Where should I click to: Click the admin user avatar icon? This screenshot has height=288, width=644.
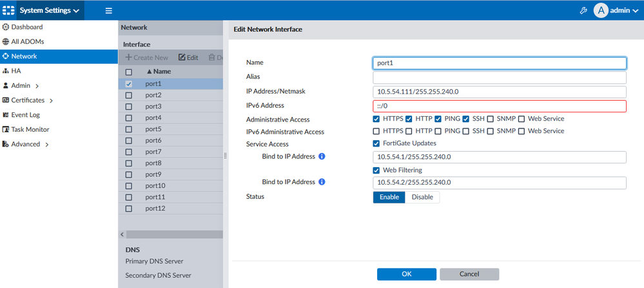click(x=601, y=10)
